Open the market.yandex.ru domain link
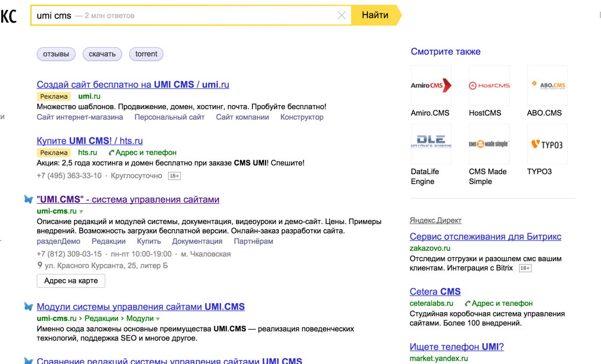Viewport: 601px width, 364px height. [439, 358]
